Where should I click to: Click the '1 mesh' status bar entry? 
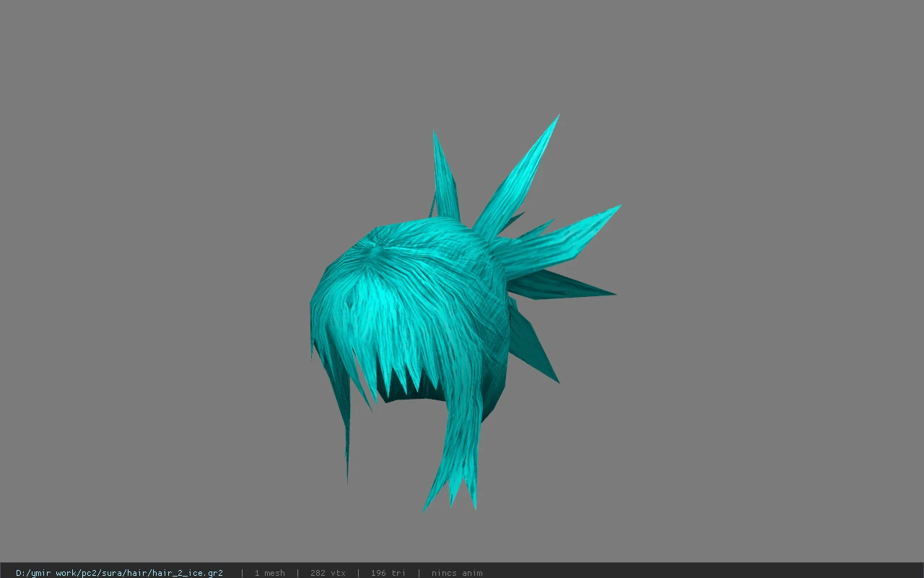point(269,573)
